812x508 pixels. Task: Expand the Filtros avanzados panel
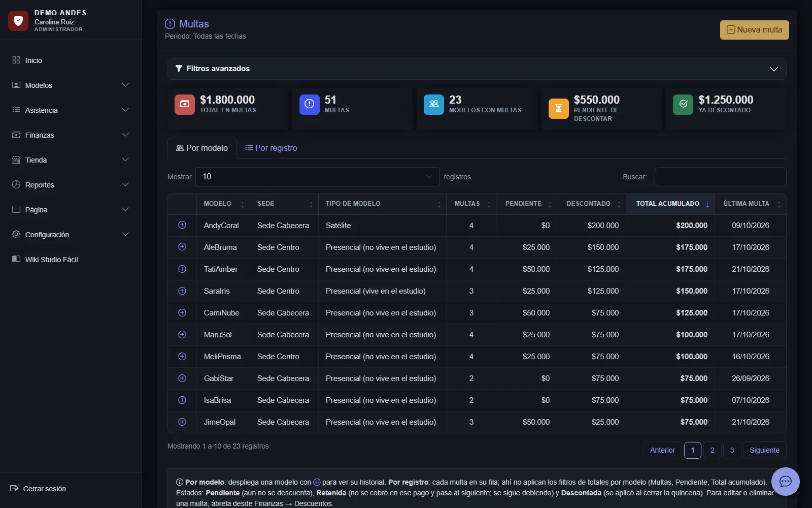tap(477, 69)
